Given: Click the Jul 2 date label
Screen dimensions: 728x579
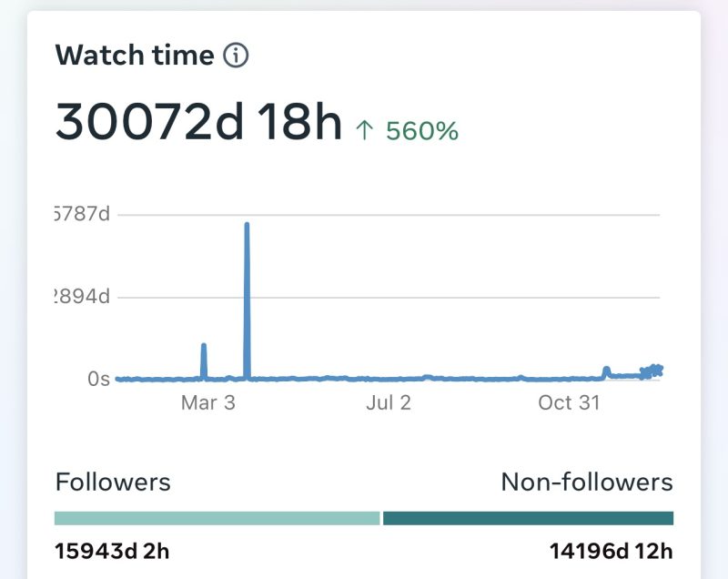Looking at the screenshot, I should click(x=389, y=402).
